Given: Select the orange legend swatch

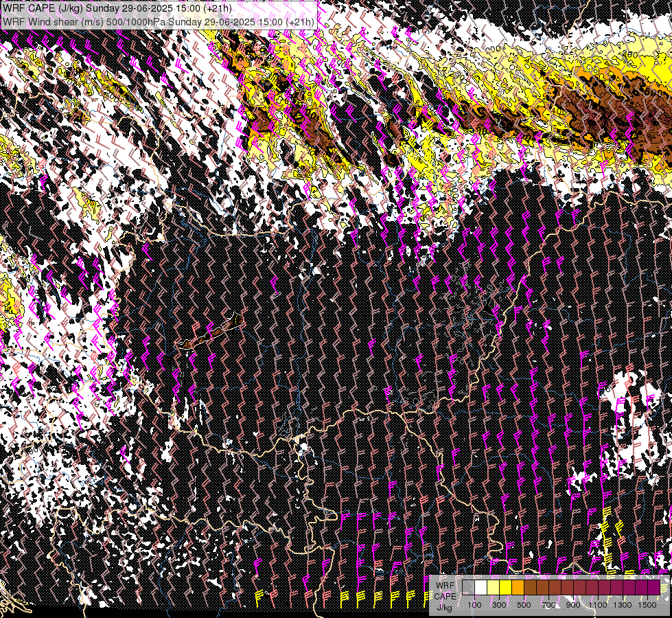Looking at the screenshot, I should 518,587.
